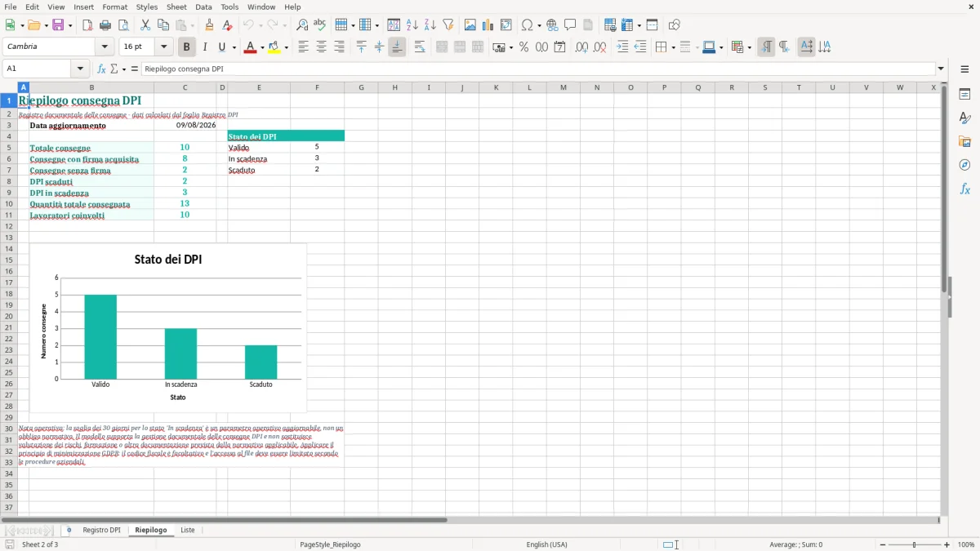This screenshot has height=551, width=980.
Task: Open the sidebar Navigator deck
Action: (964, 165)
